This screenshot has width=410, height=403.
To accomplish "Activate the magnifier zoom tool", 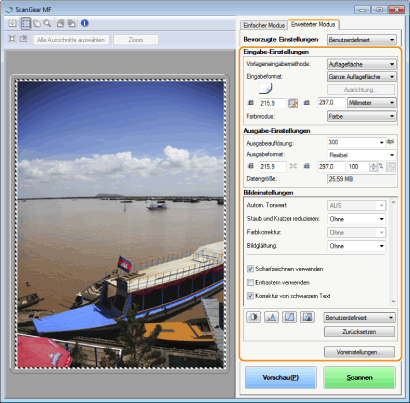I will [48, 23].
